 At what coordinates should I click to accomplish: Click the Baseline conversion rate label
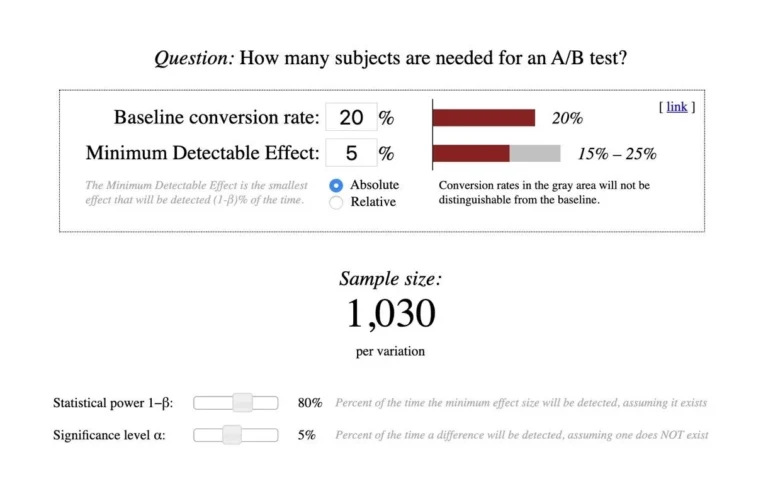pyautogui.click(x=216, y=118)
